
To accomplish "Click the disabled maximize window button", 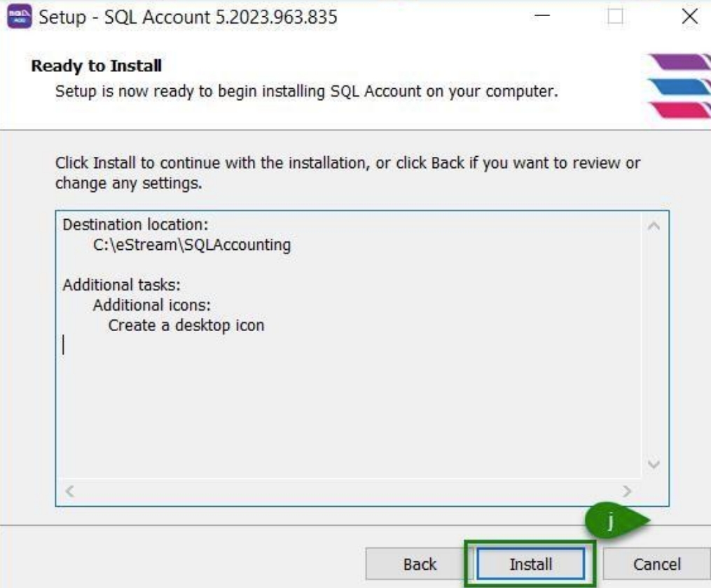I will (616, 17).
